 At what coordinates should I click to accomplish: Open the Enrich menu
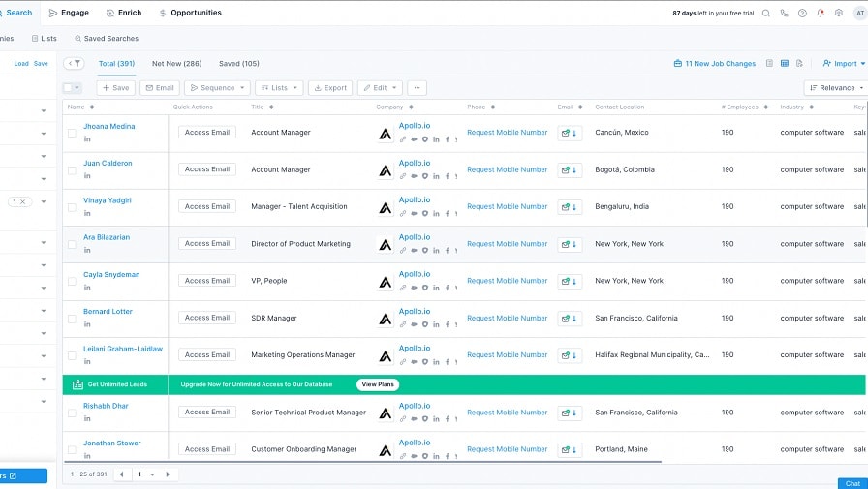click(124, 13)
